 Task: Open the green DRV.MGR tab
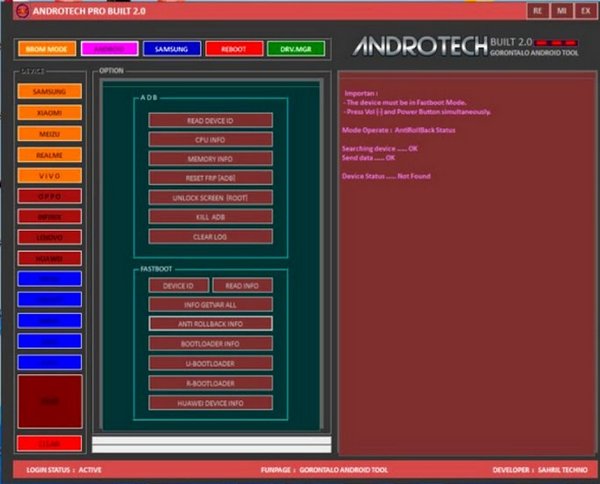296,49
